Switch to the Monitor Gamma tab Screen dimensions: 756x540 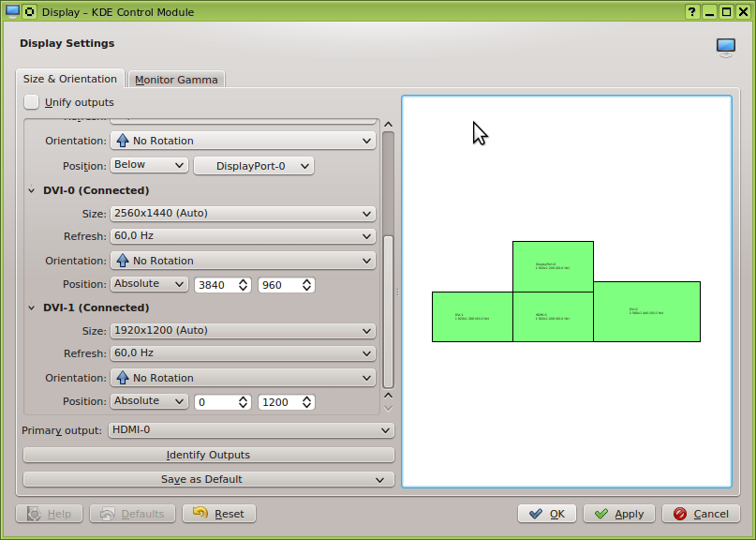(176, 80)
